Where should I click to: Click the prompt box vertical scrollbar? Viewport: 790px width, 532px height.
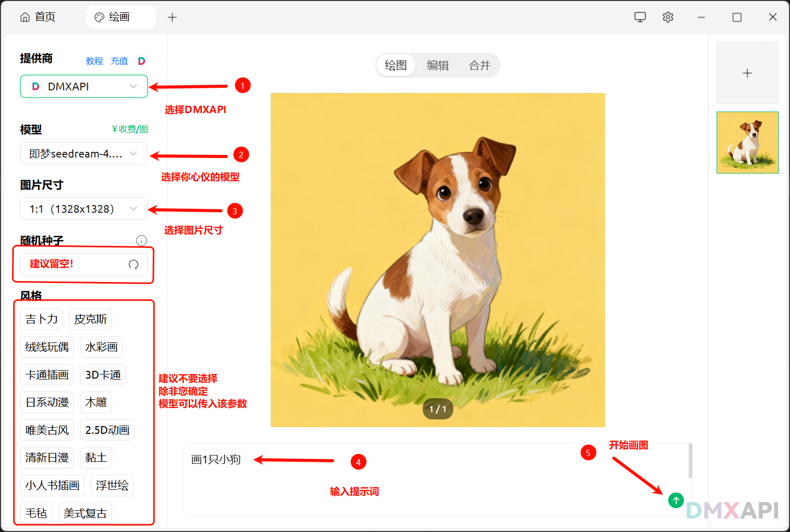coord(690,461)
